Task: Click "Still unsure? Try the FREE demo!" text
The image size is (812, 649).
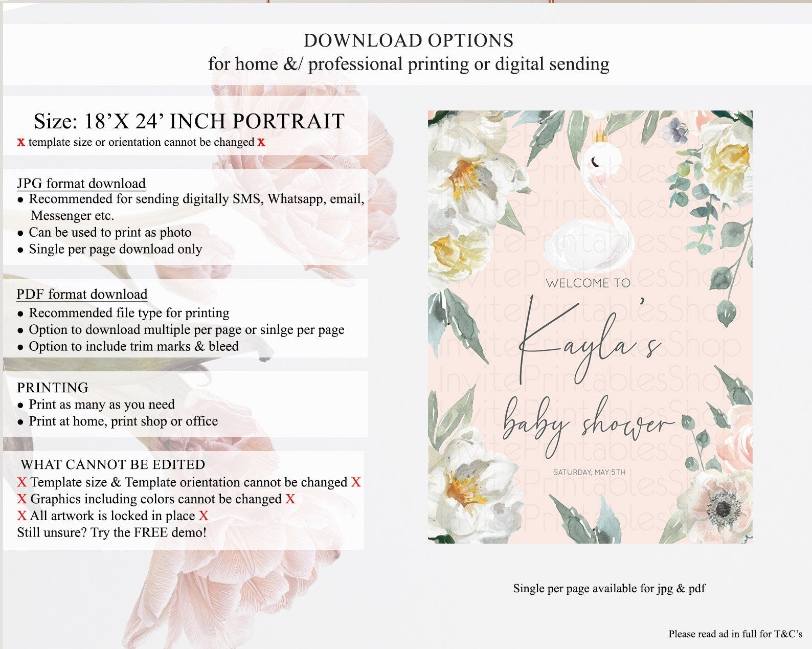Action: pos(112,533)
